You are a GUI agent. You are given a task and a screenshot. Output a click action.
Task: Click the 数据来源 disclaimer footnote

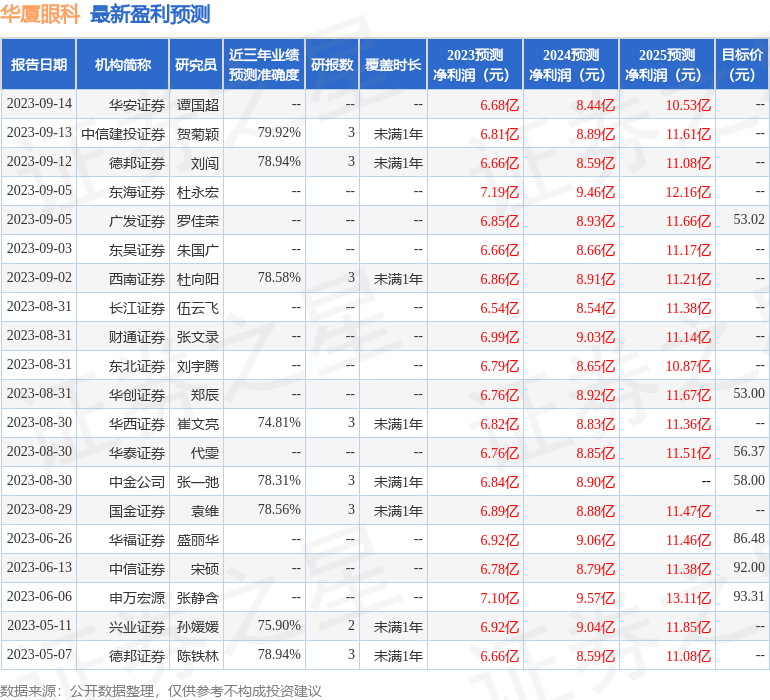(x=161, y=691)
